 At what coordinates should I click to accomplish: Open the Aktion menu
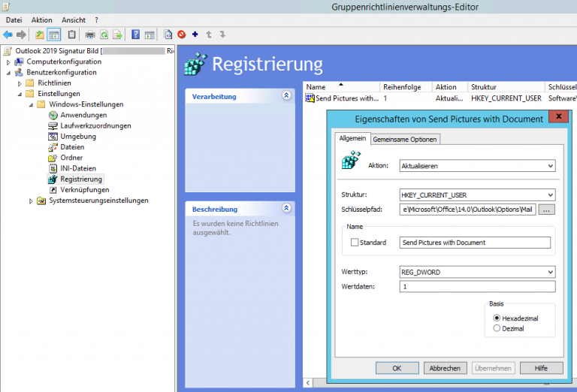tap(41, 20)
